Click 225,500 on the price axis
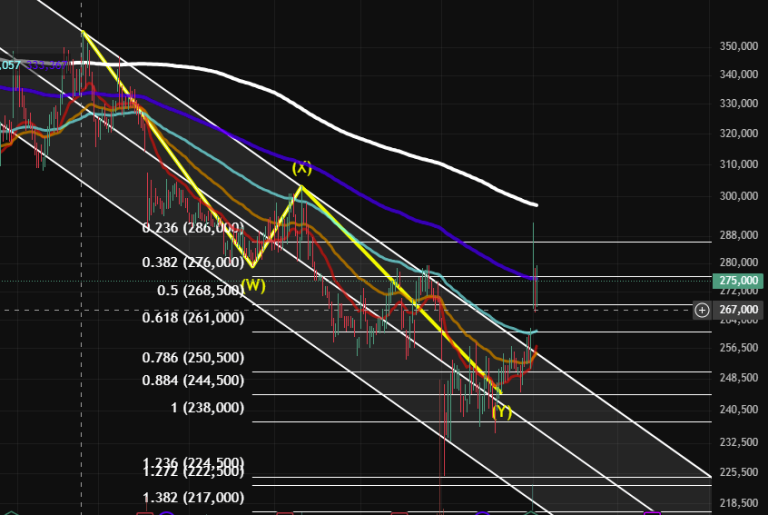This screenshot has height=515, width=768. [739, 472]
